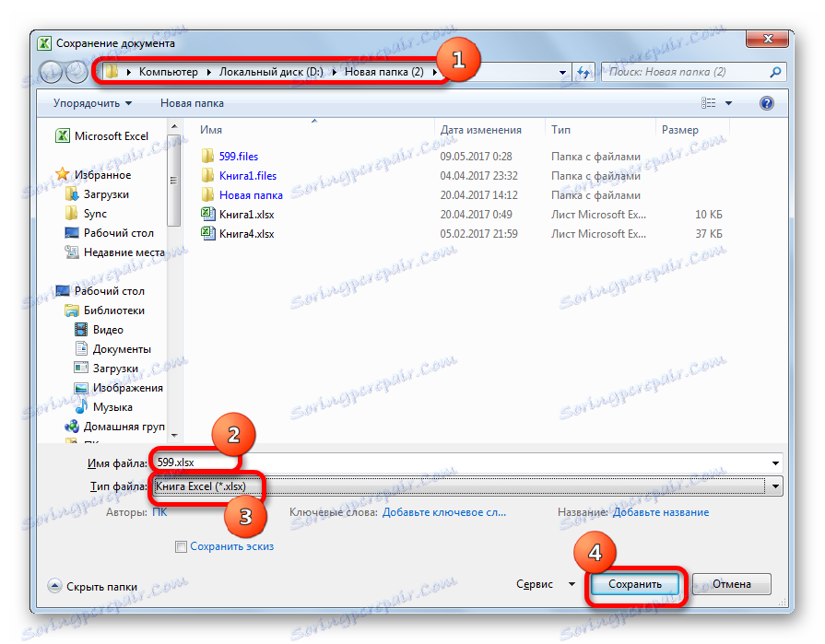Click Новая папка (2) breadcrumb segment

pyautogui.click(x=384, y=72)
